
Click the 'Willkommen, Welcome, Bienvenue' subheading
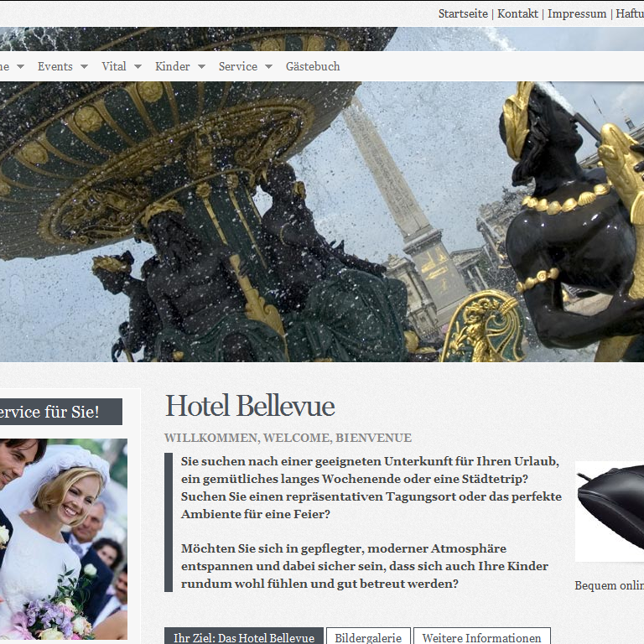coord(288,438)
